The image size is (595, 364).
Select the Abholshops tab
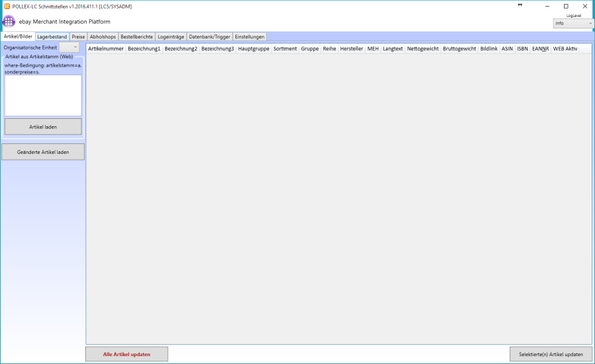(x=102, y=37)
